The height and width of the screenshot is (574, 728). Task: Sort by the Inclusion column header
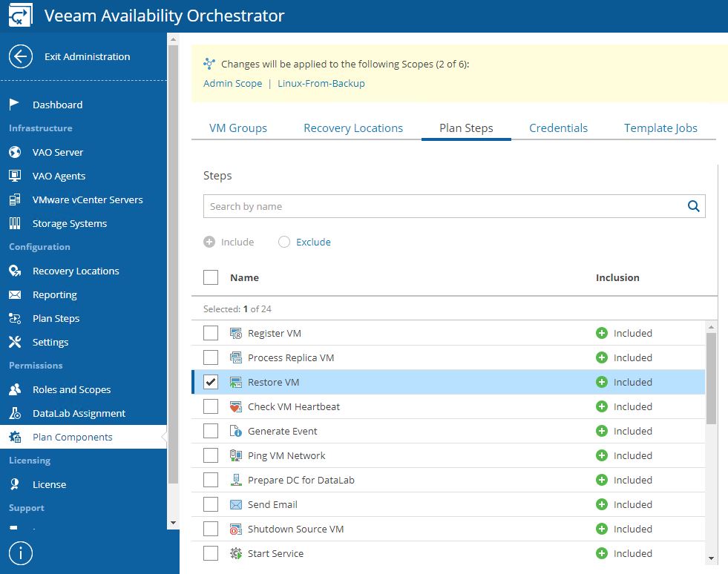tap(617, 277)
